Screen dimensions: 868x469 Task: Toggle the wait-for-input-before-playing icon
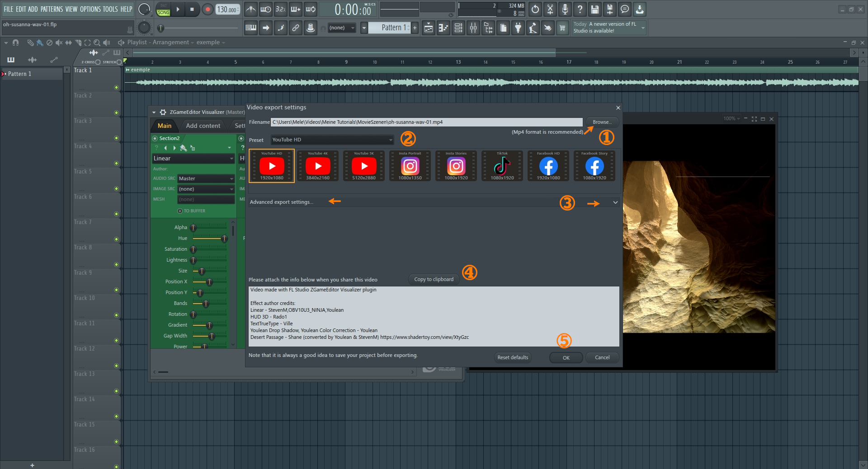[x=266, y=9]
